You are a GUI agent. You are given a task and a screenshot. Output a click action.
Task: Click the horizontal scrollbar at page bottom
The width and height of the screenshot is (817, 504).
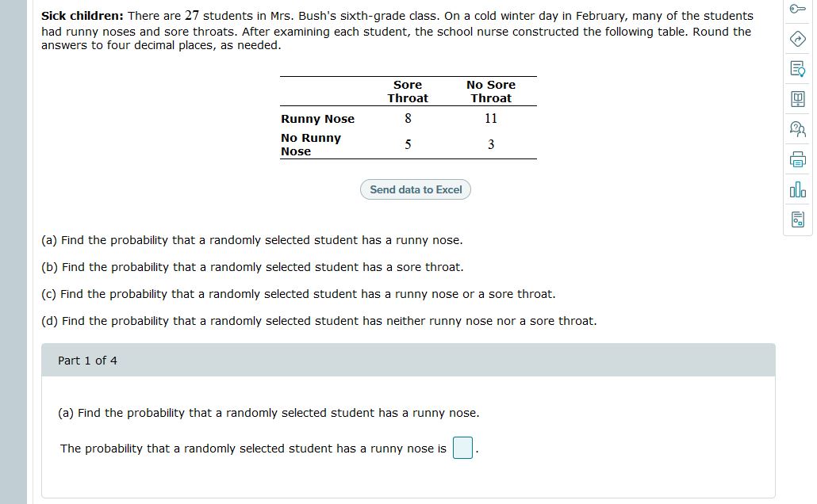[408, 500]
